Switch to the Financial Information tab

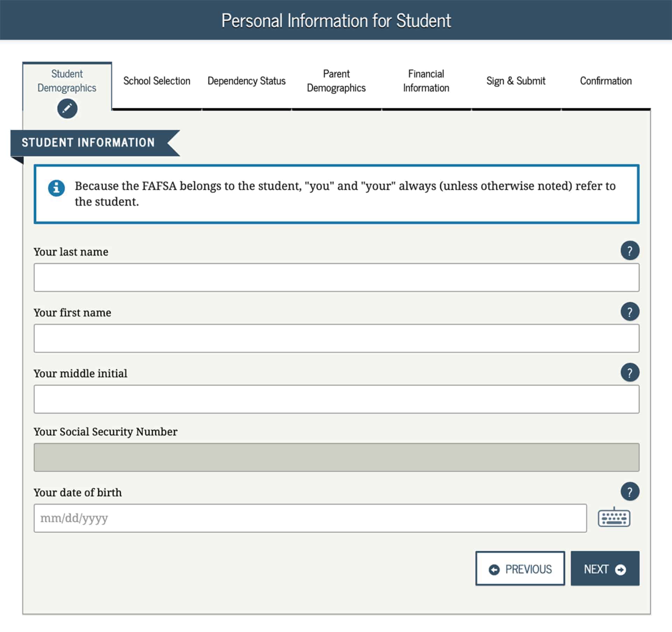(x=426, y=81)
